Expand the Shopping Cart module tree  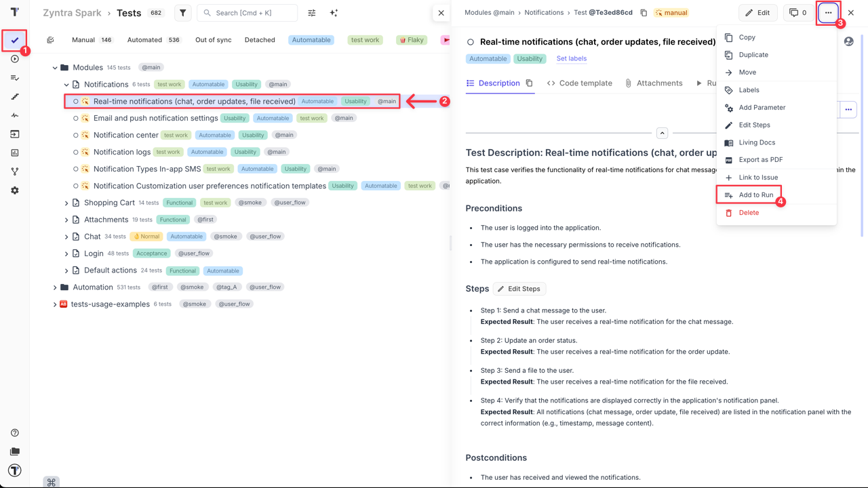point(66,202)
